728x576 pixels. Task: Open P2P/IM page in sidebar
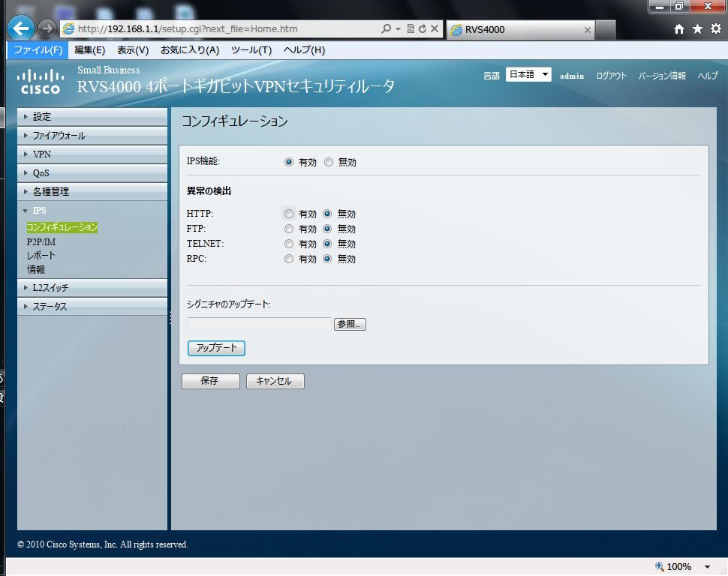click(41, 241)
